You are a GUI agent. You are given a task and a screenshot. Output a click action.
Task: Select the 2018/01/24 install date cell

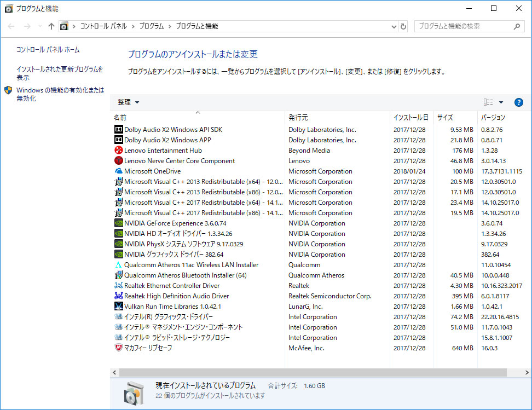point(409,171)
